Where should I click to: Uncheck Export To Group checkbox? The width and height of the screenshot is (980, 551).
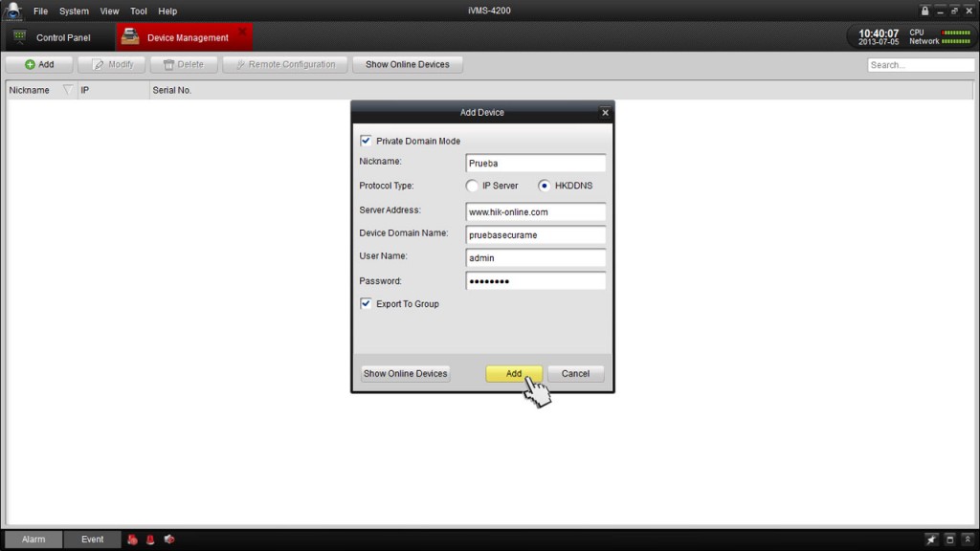point(366,303)
